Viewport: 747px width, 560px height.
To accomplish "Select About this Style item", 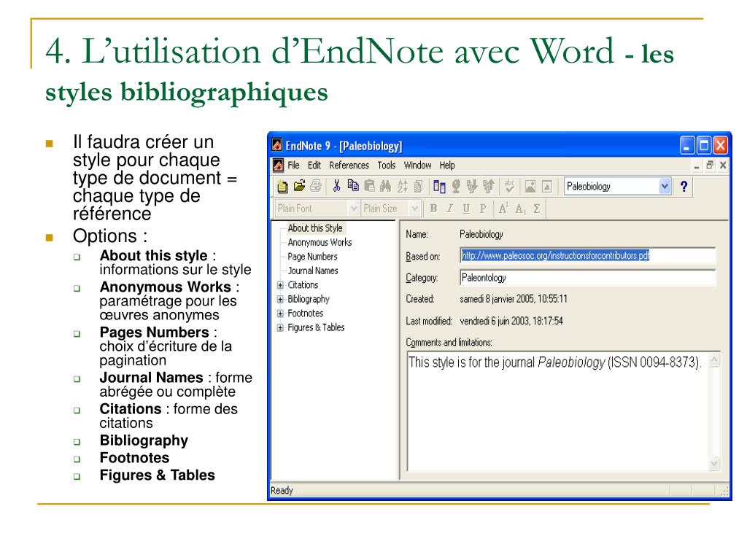I will (x=315, y=228).
